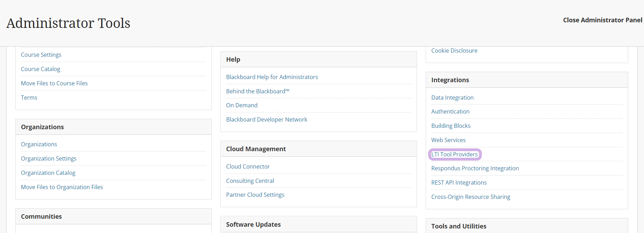Open the Terms link
644x233 pixels.
tap(29, 98)
